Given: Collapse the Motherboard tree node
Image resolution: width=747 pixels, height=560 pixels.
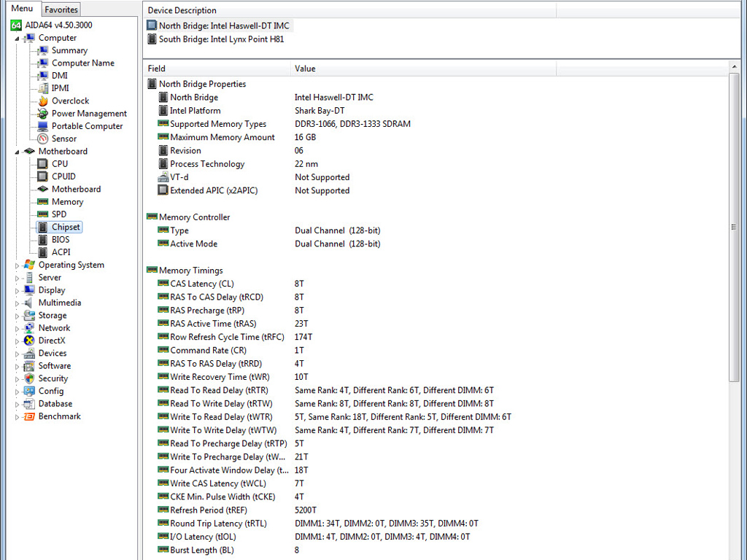Looking at the screenshot, I should click(18, 152).
